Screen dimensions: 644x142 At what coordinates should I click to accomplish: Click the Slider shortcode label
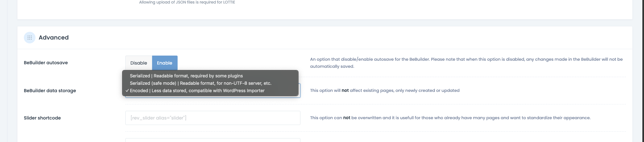pyautogui.click(x=42, y=118)
